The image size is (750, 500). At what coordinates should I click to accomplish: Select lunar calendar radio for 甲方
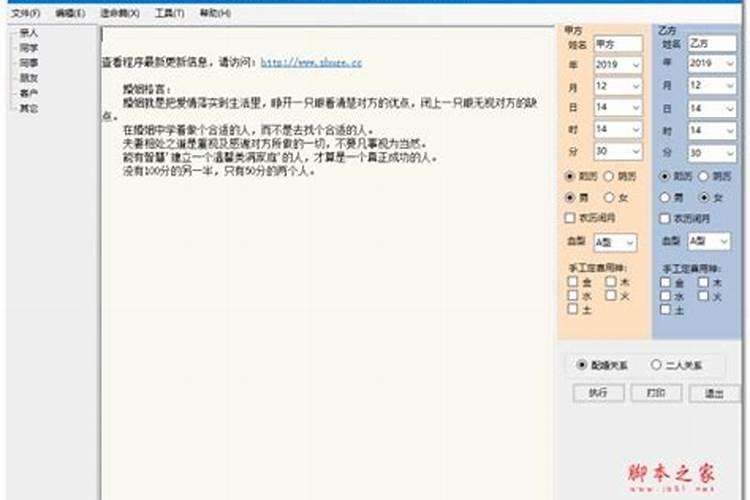pos(608,176)
